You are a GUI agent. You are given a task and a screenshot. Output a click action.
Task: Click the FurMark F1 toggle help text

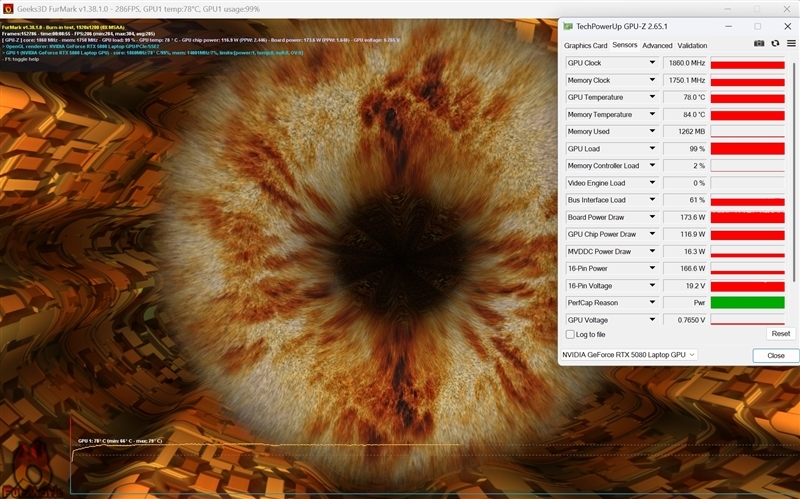pyautogui.click(x=20, y=59)
